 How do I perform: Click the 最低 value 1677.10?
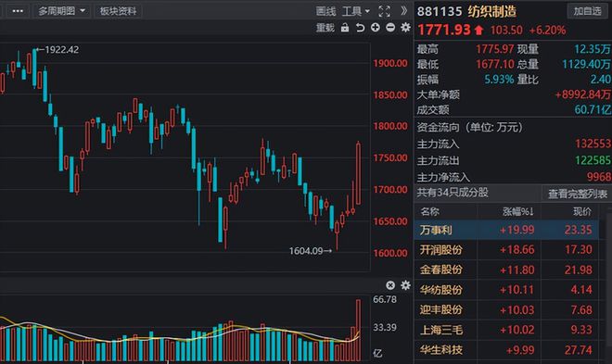(x=495, y=64)
